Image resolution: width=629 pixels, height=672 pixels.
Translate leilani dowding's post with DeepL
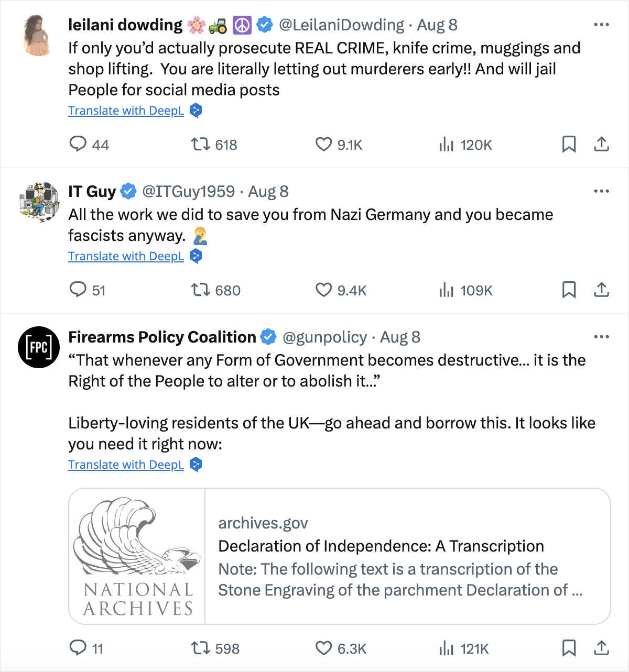pos(126,111)
